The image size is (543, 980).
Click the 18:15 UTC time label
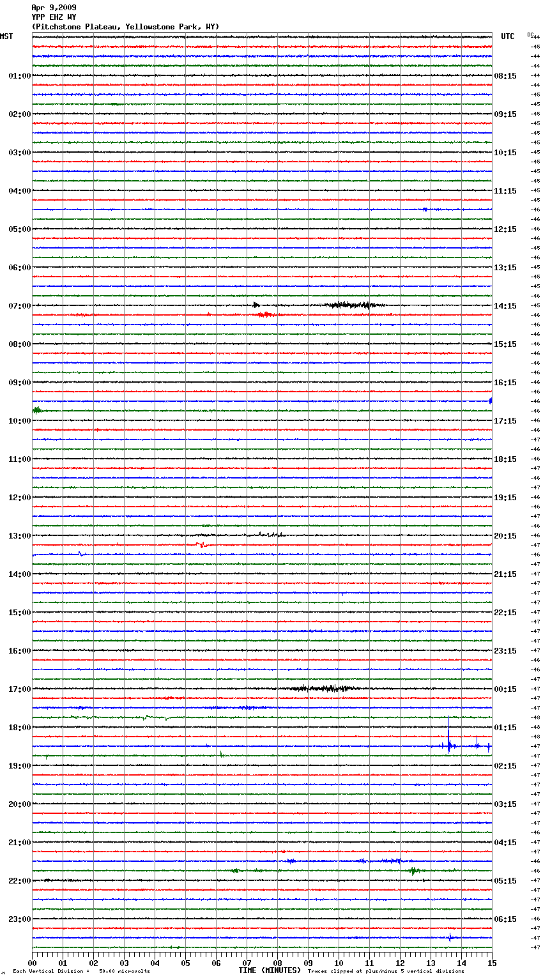pyautogui.click(x=505, y=459)
